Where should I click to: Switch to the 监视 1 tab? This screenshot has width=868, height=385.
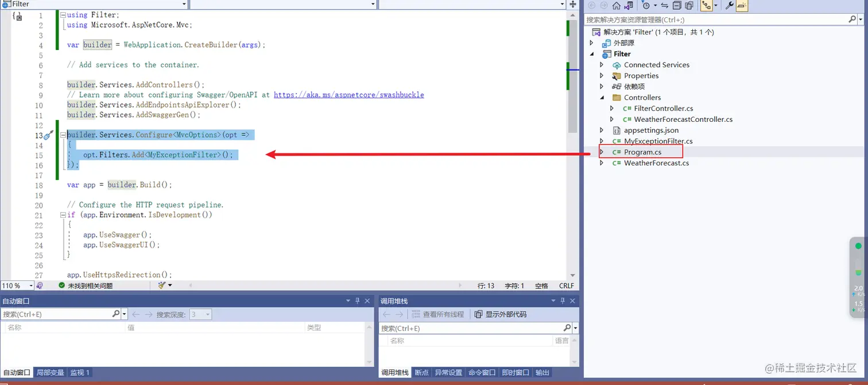79,372
